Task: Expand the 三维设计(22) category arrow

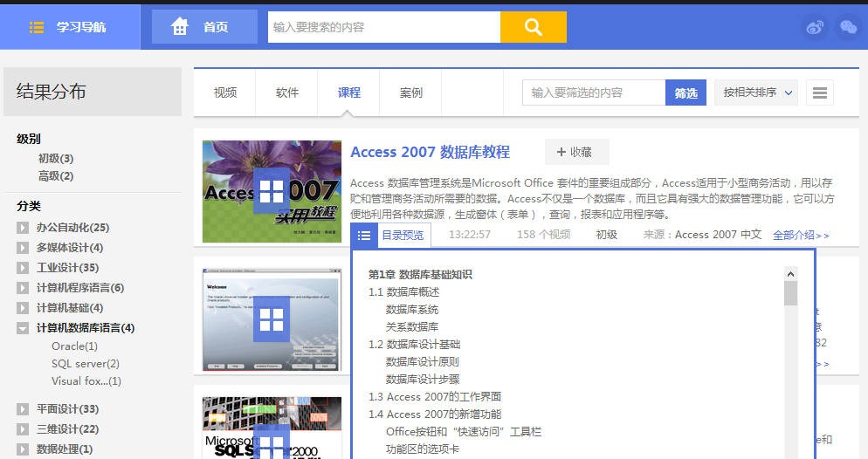Action: pos(23,429)
